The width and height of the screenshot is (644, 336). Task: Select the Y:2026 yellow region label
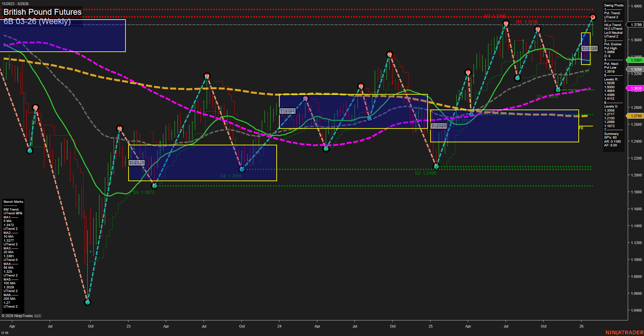pyautogui.click(x=589, y=48)
